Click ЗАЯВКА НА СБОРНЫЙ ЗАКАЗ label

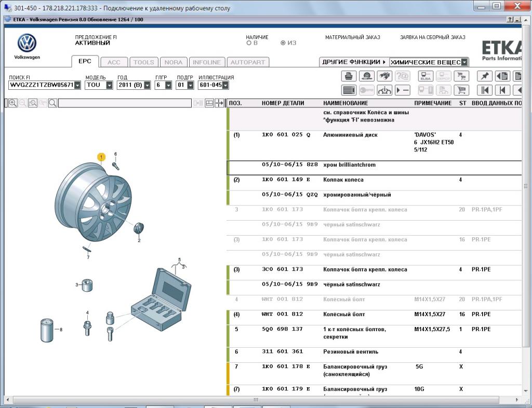[x=433, y=37]
